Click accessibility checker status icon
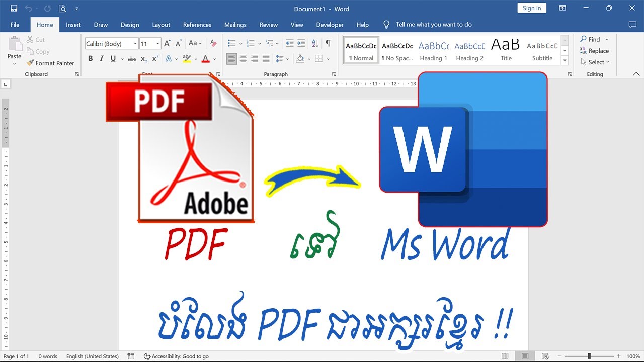 147,356
